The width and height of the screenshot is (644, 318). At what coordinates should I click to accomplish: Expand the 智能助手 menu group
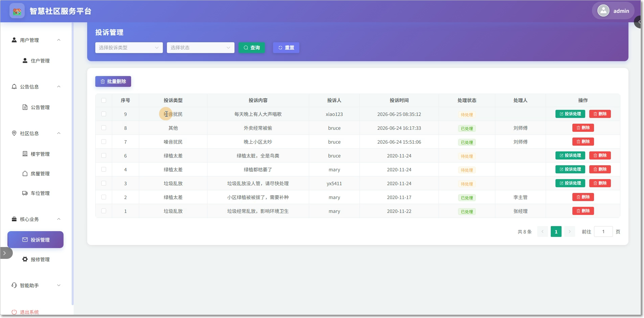(59, 285)
